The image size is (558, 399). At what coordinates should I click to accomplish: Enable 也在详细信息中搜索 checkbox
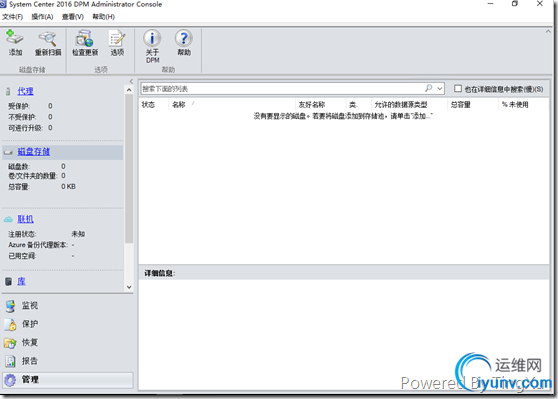[x=458, y=88]
